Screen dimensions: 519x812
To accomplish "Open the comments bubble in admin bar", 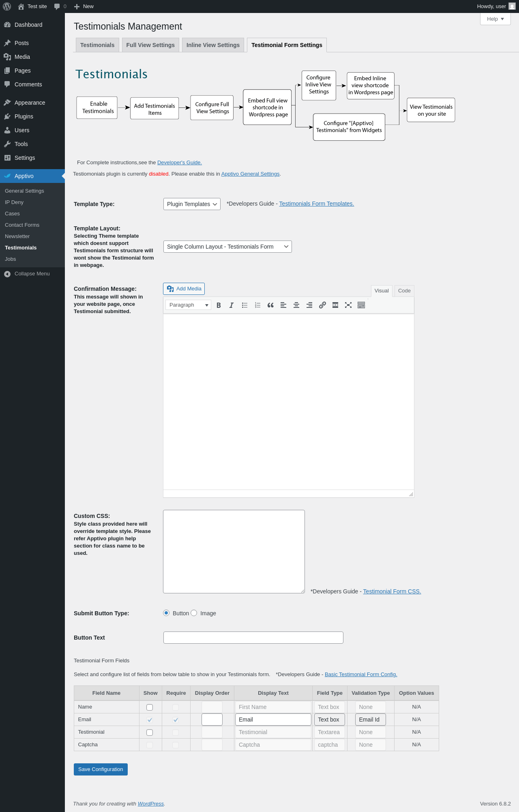I will click(60, 6).
